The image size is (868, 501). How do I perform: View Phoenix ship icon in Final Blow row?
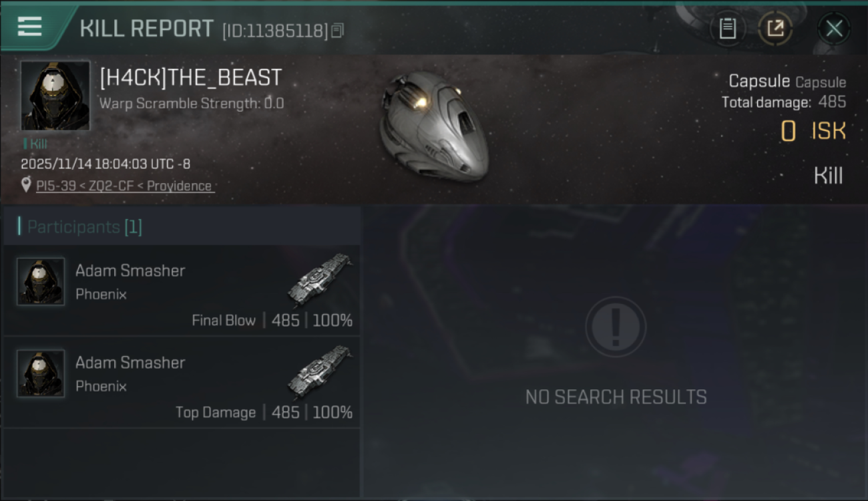[320, 279]
